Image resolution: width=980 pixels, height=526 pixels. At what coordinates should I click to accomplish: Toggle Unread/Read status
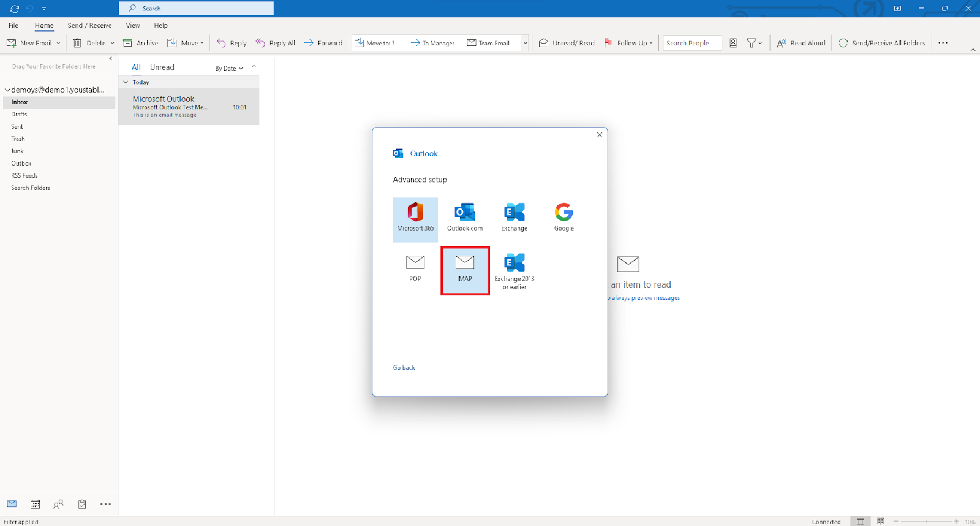point(567,43)
